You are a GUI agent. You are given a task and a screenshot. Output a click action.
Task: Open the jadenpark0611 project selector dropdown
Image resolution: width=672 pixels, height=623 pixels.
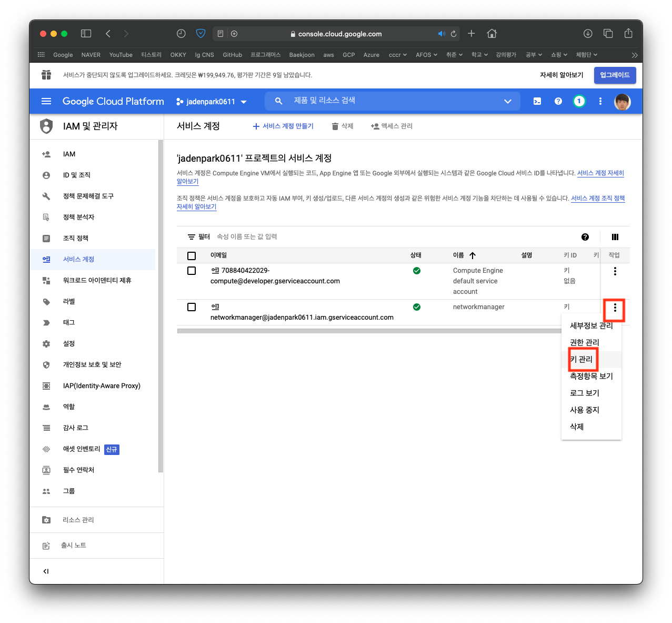212,102
